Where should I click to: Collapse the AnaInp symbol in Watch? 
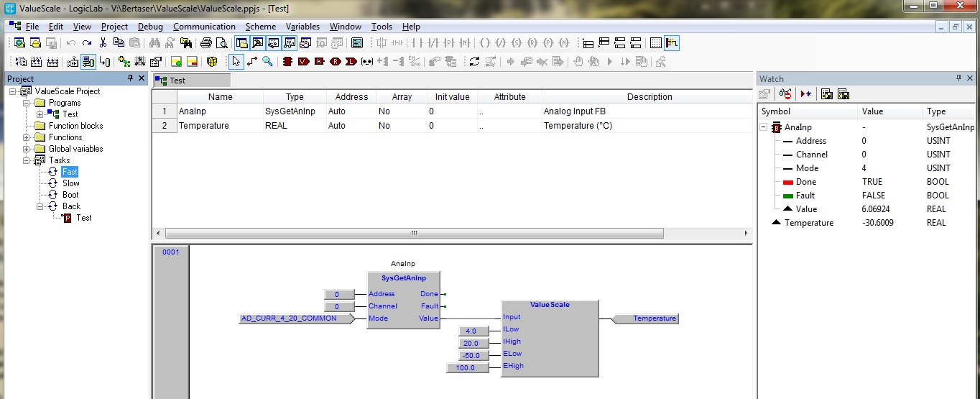coord(764,127)
